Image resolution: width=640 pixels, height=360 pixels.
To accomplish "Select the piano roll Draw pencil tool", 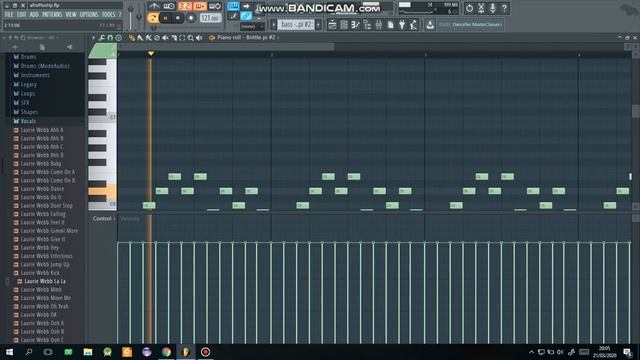I will 131,38.
